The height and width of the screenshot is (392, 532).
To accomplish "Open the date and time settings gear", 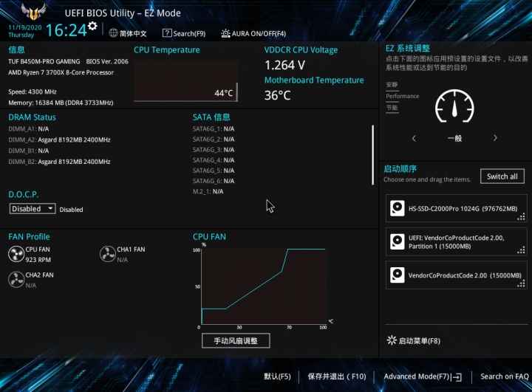I will pyautogui.click(x=92, y=26).
